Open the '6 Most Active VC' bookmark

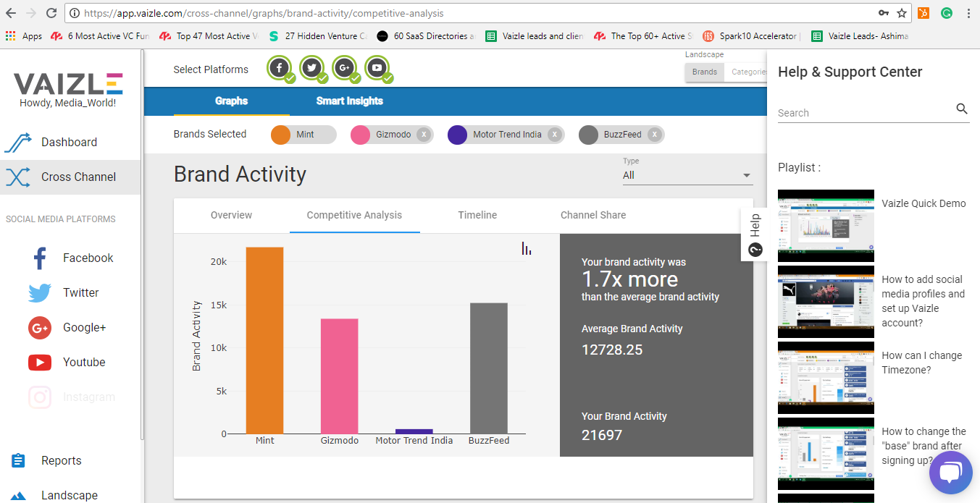101,35
